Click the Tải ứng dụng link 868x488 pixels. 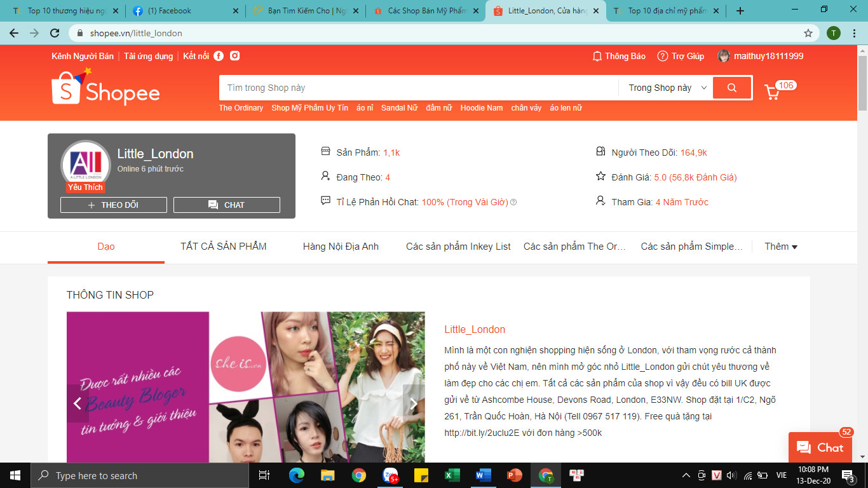pyautogui.click(x=149, y=56)
